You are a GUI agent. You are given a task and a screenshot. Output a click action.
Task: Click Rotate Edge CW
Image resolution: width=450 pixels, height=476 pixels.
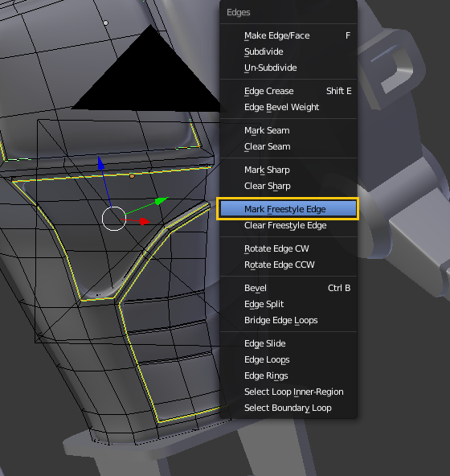coord(288,248)
